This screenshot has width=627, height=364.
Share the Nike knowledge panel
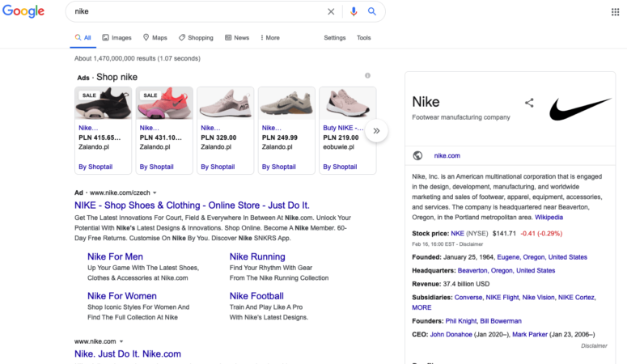529,103
